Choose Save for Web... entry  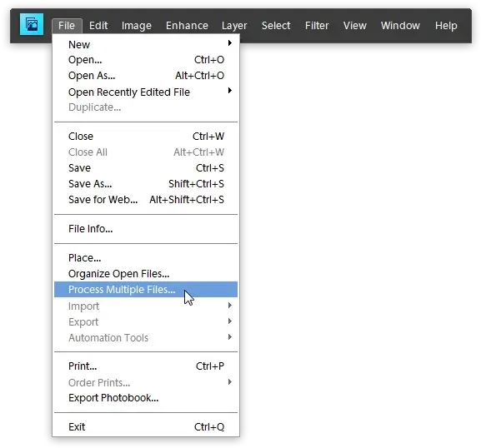pyautogui.click(x=146, y=200)
